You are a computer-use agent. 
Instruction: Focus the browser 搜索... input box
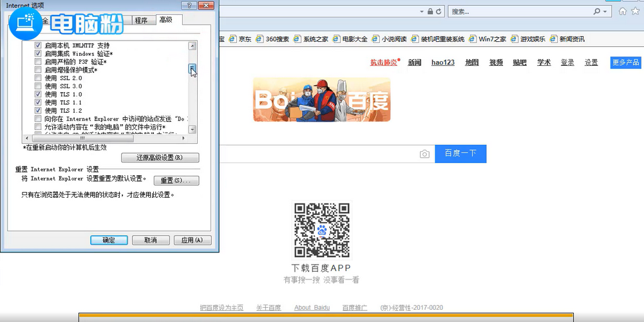pyautogui.click(x=520, y=12)
